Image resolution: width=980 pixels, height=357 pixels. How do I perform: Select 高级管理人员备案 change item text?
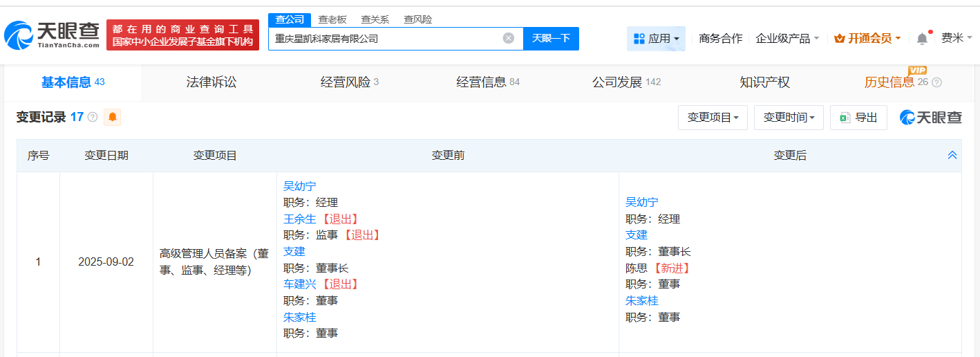point(214,262)
